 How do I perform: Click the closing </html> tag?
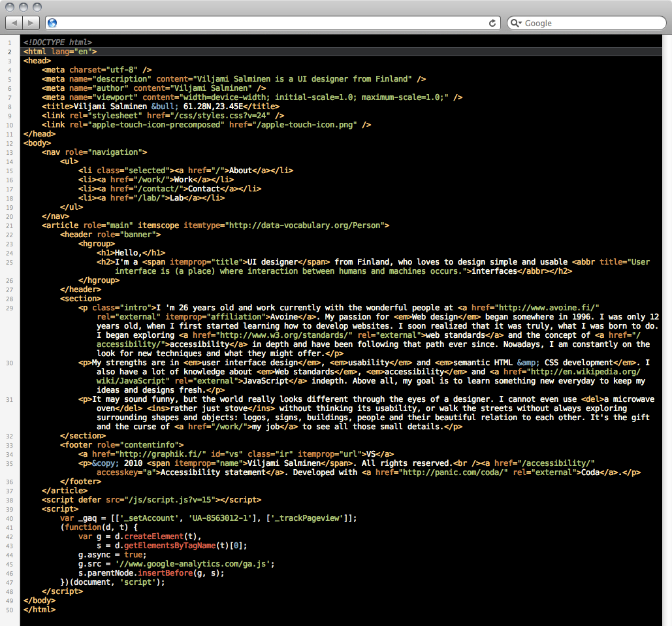click(x=39, y=609)
